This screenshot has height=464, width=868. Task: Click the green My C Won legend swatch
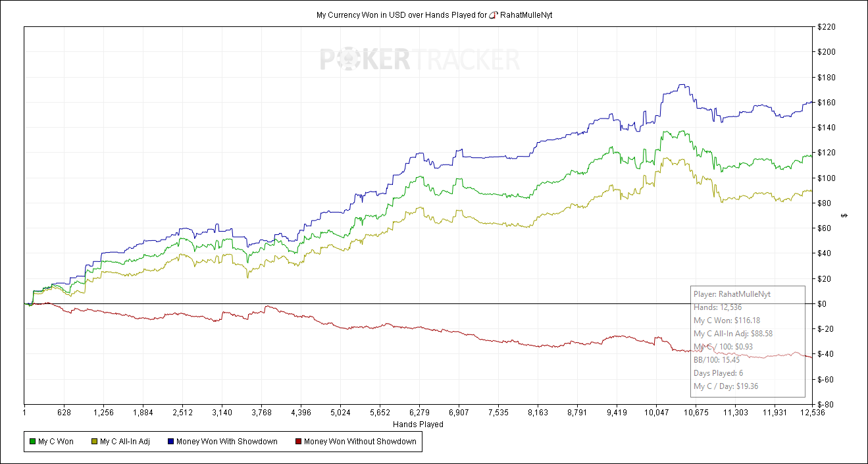(x=33, y=442)
